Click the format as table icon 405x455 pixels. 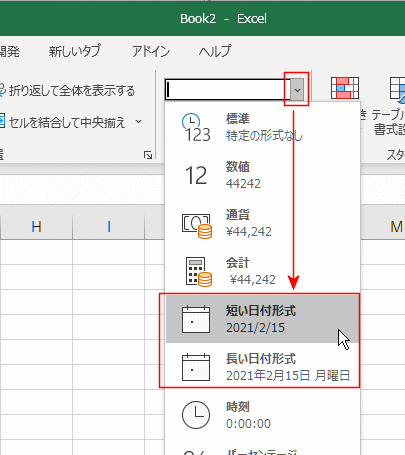pyautogui.click(x=397, y=88)
